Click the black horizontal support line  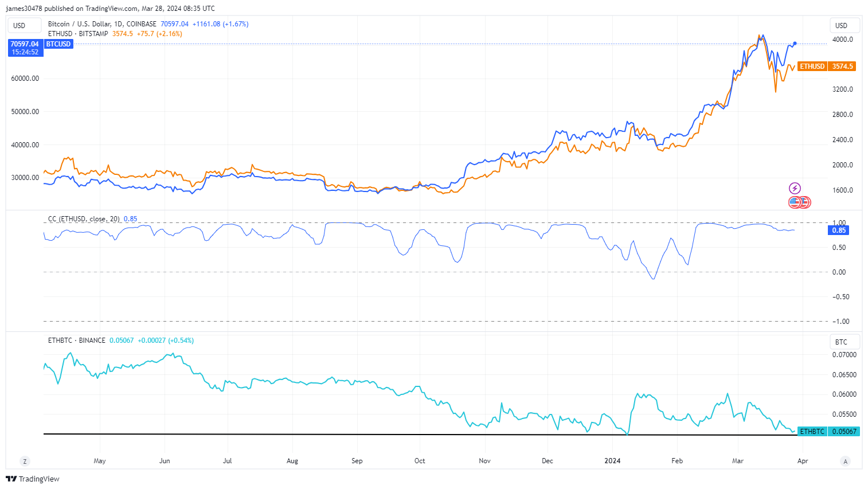[x=344, y=434]
